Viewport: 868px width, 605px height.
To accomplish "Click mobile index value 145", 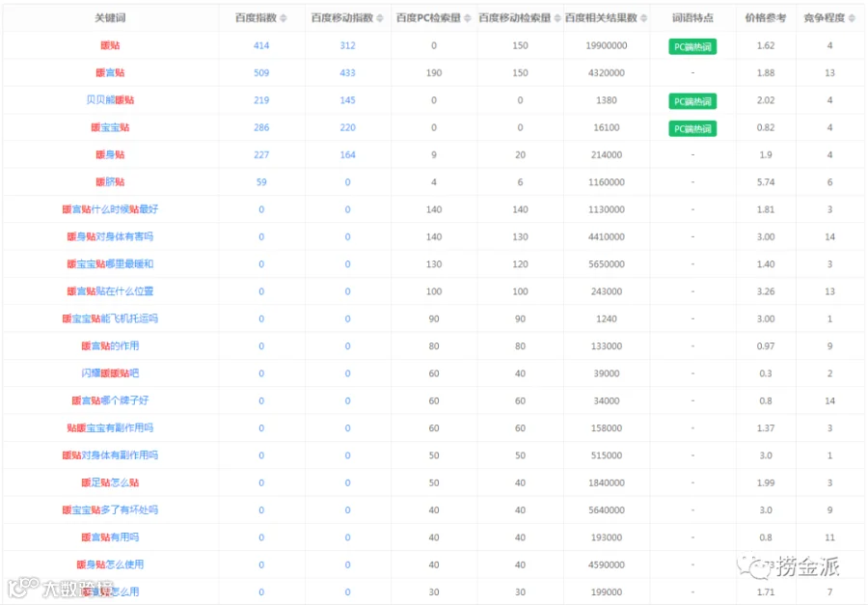I will [x=347, y=100].
